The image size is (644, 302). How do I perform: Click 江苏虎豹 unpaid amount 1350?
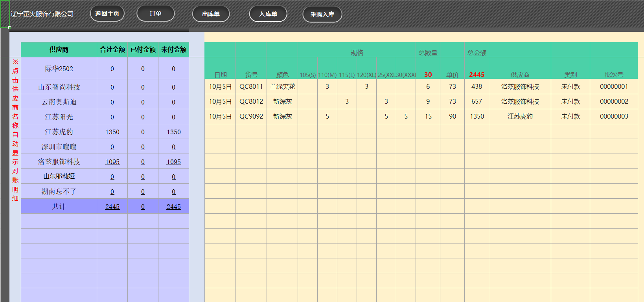pos(174,132)
